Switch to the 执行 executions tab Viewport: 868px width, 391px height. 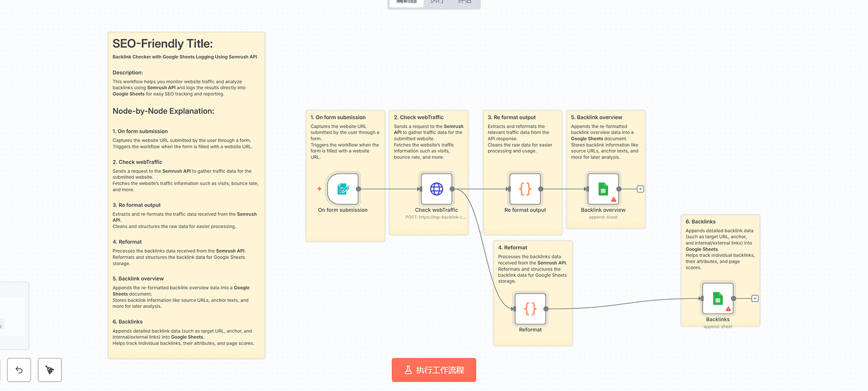(437, 2)
